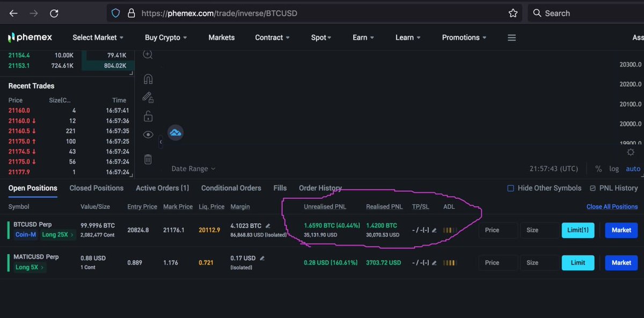
Task: Change BTCUSD Long 25X leverage
Action: pyautogui.click(x=59, y=234)
